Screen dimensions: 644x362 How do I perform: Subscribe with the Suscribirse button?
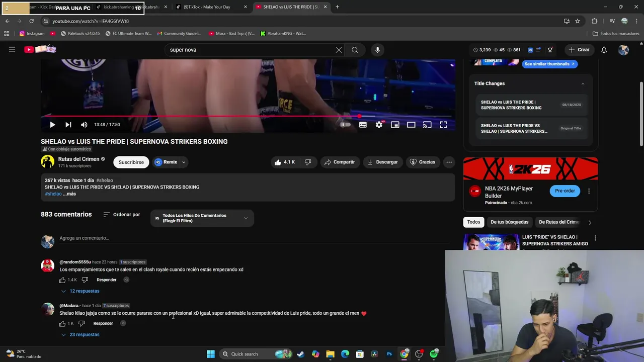pyautogui.click(x=131, y=162)
